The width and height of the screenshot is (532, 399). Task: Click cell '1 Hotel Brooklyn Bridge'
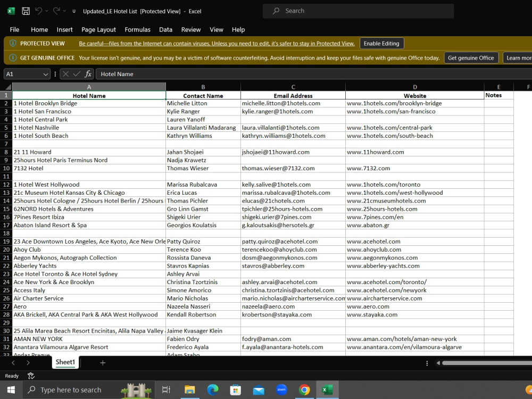[x=89, y=103]
